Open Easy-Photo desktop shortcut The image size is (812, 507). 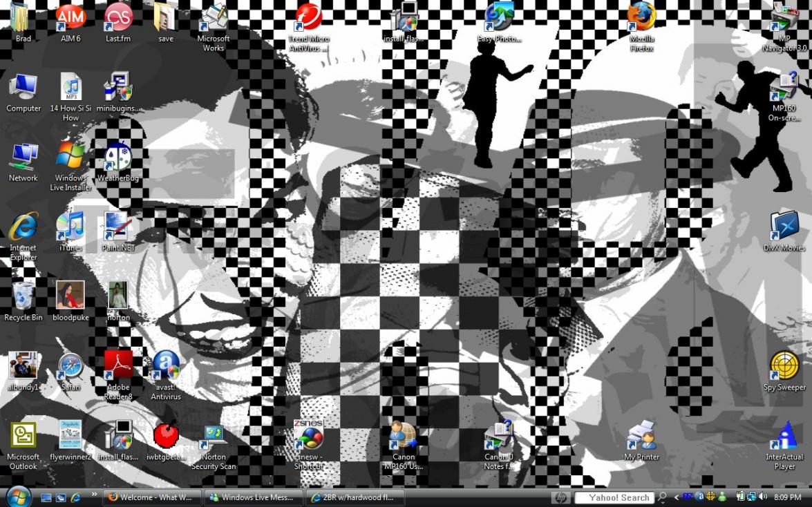pos(499,23)
